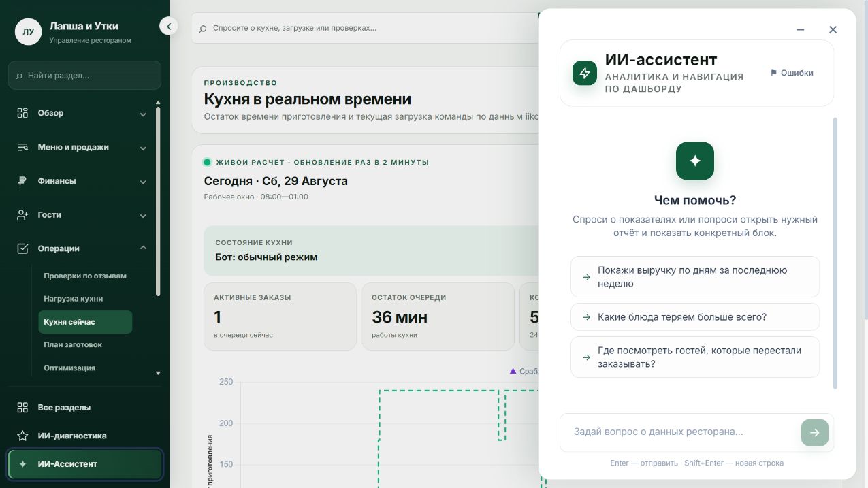The image size is (868, 488).
Task: Click the Ошибки report button
Action: [x=792, y=73]
